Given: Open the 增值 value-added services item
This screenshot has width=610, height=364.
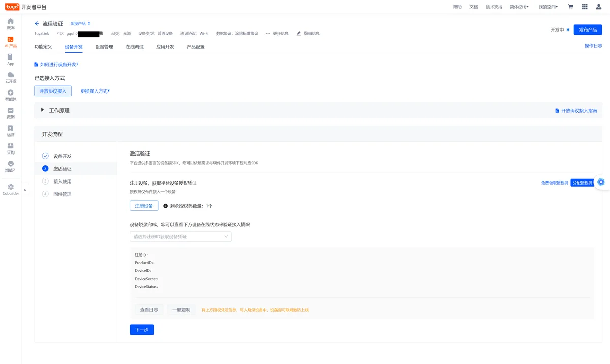Looking at the screenshot, I should point(11,166).
